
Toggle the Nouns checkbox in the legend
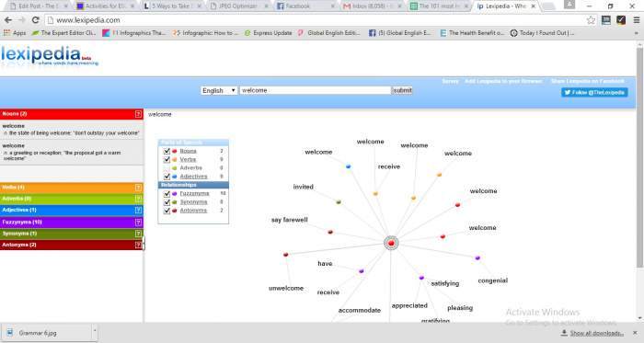tap(167, 151)
